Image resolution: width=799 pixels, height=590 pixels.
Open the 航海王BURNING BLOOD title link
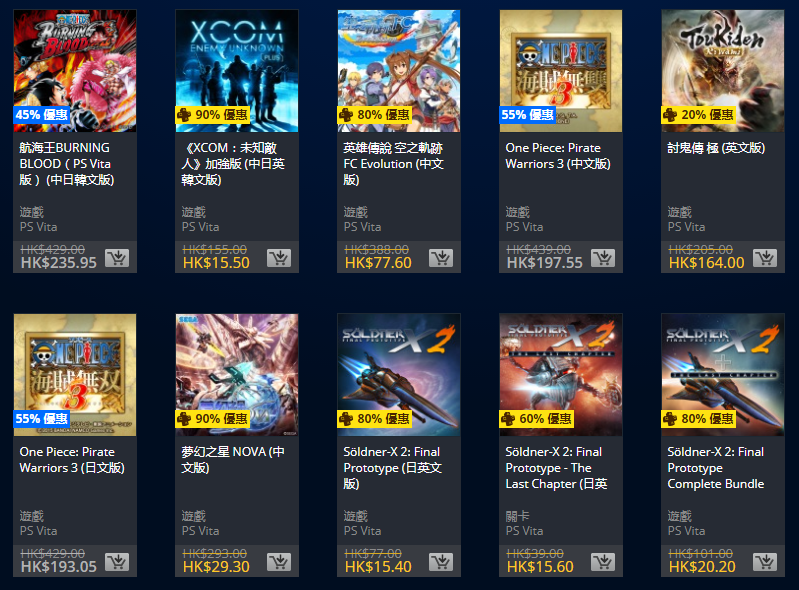pyautogui.click(x=67, y=164)
